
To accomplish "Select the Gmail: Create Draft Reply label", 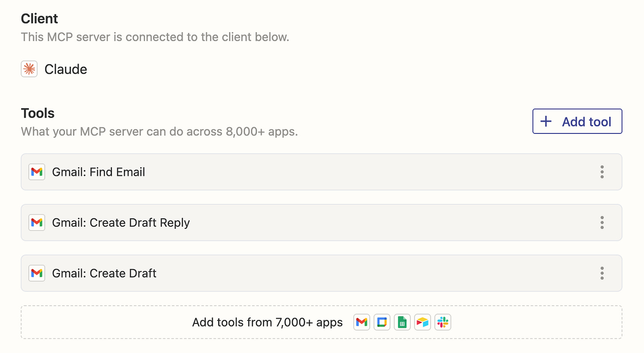I will [x=121, y=223].
